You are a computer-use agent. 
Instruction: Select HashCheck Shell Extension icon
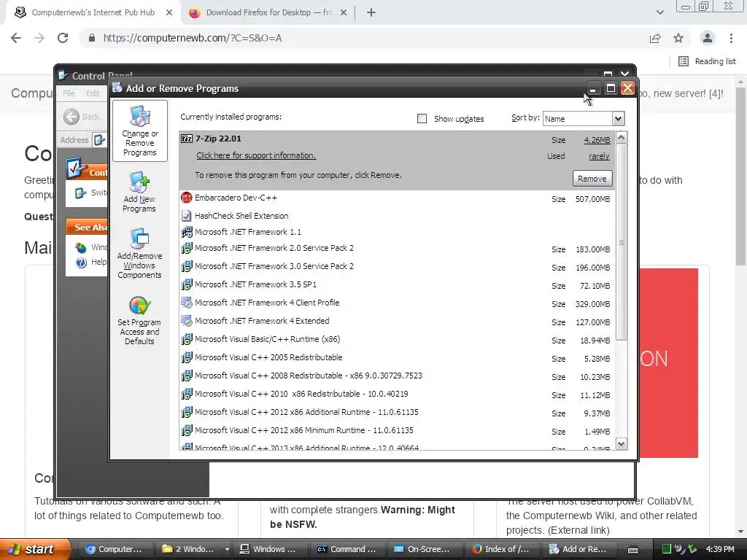[187, 216]
